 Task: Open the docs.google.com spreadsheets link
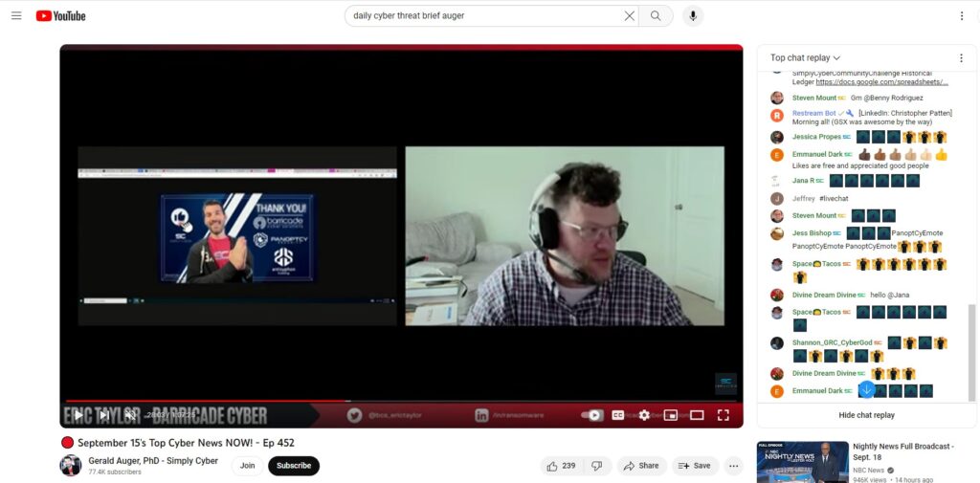tap(881, 82)
